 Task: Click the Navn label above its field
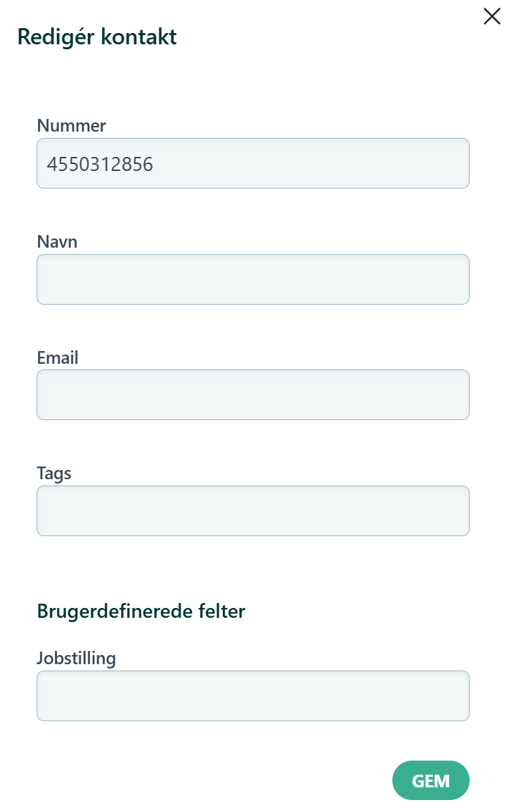57,241
